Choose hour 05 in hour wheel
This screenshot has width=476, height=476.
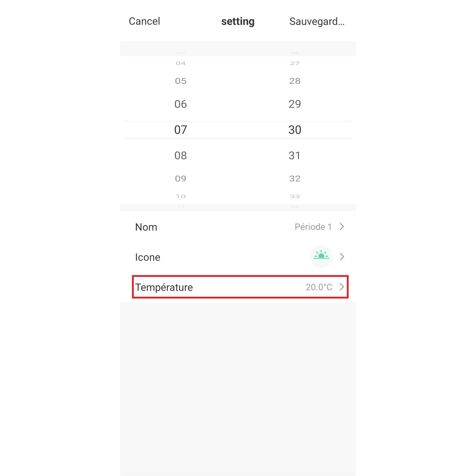click(181, 81)
